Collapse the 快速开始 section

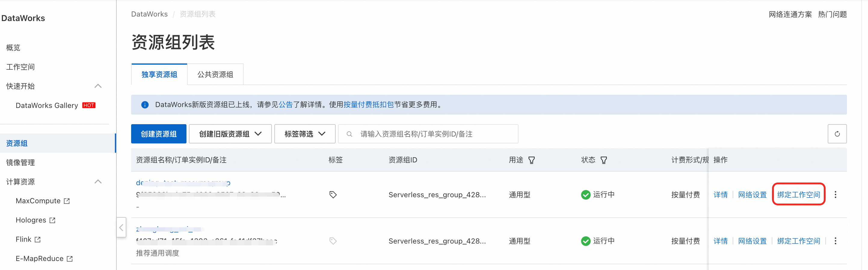click(98, 86)
